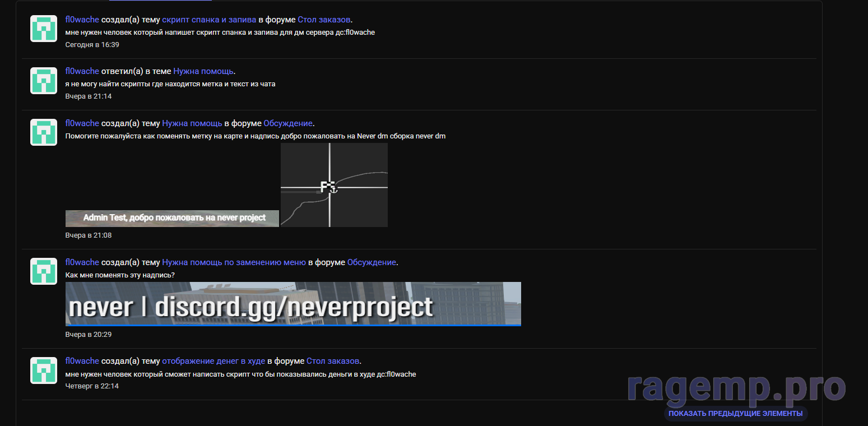Open 'Обсуждение' forum link in the menu-help entry
Image resolution: width=868 pixels, height=426 pixels.
pos(372,262)
